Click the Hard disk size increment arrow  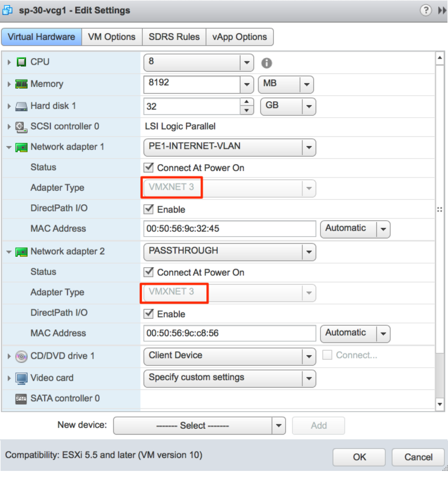tap(247, 102)
